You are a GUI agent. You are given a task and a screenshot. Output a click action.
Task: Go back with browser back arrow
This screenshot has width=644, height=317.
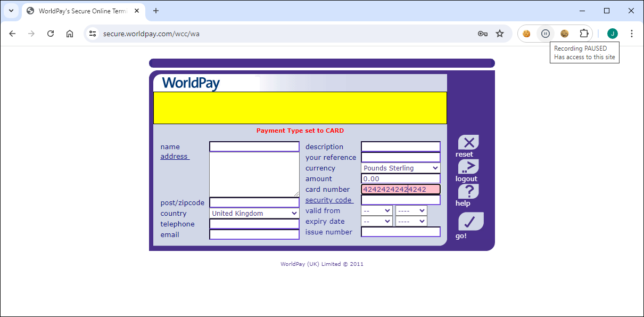pyautogui.click(x=13, y=34)
